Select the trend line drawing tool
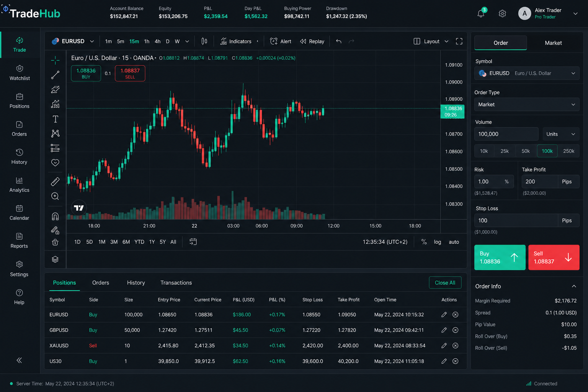 click(55, 75)
